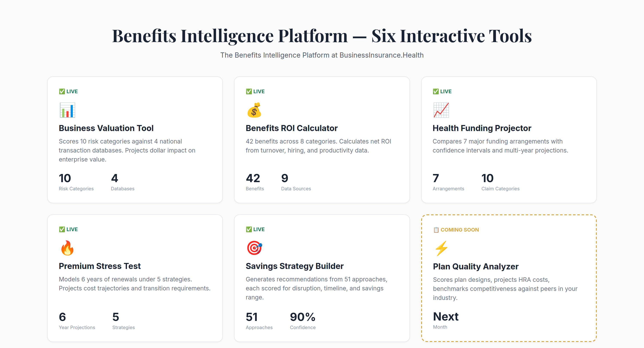
Task: Click the fire icon for Premium Stress Test
Action: pos(67,248)
